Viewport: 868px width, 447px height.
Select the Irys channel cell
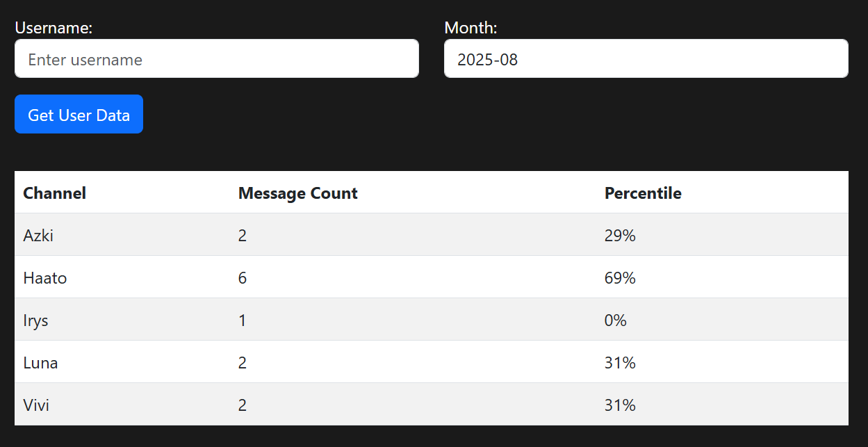click(x=36, y=320)
